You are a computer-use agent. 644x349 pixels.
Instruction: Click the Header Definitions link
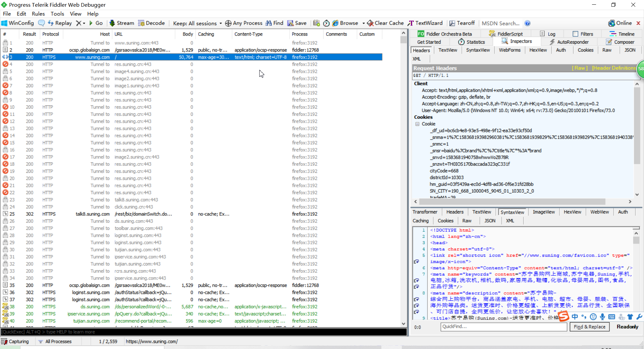point(613,68)
